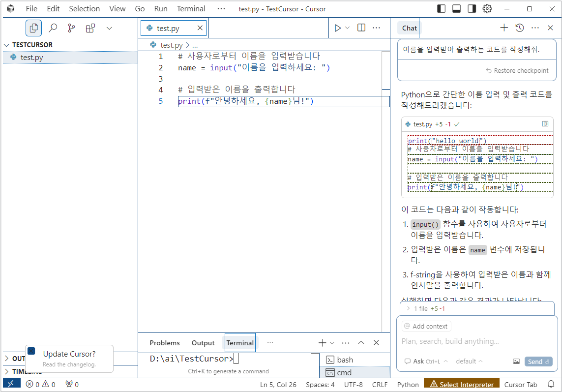Switch to the Problems panel tab
This screenshot has height=392, width=562.
click(x=165, y=343)
